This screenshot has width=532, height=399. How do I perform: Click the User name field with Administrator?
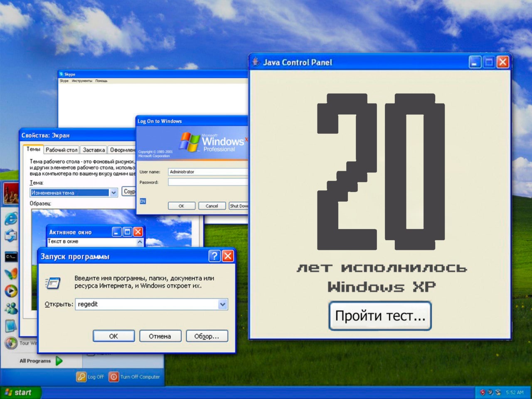(x=208, y=172)
